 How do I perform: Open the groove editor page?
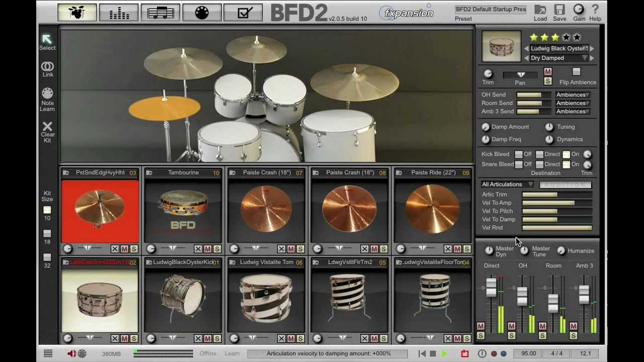click(160, 12)
